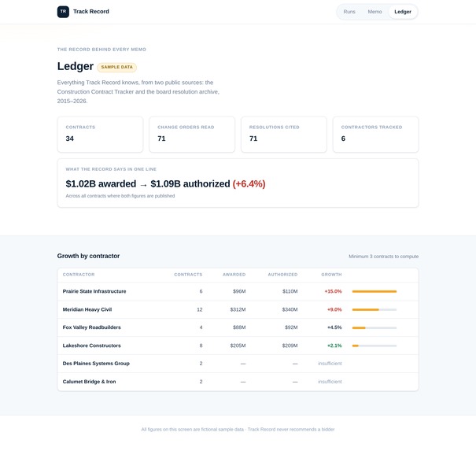Click the $340M authorized cell
Image resolution: width=476 pixels, height=451 pixels.
(x=290, y=310)
